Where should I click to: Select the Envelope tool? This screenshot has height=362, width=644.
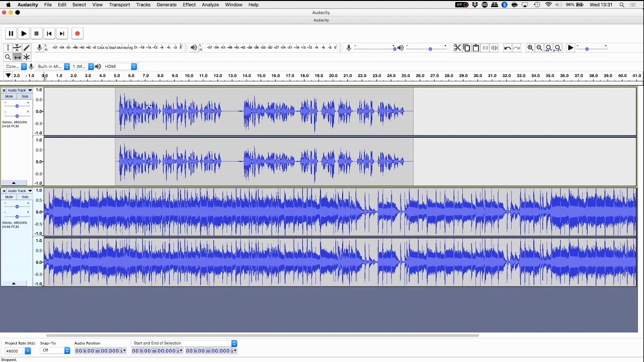(x=17, y=48)
